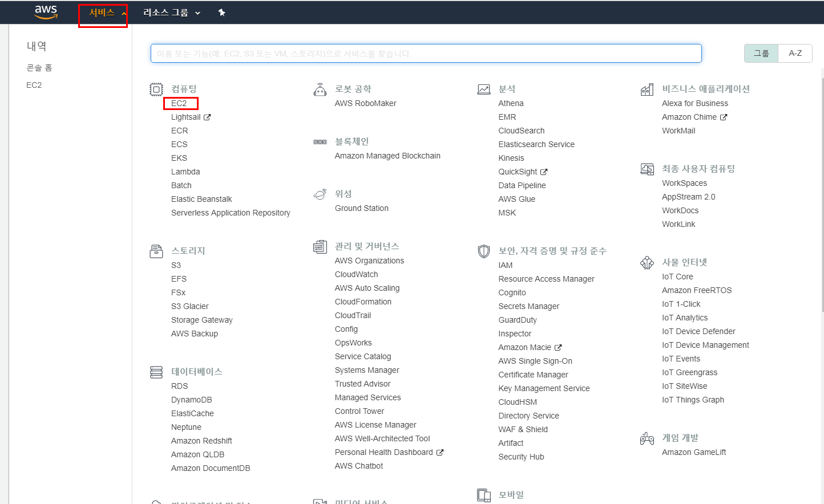Open Amazon Managed Blockchain
The width and height of the screenshot is (824, 504).
point(387,156)
